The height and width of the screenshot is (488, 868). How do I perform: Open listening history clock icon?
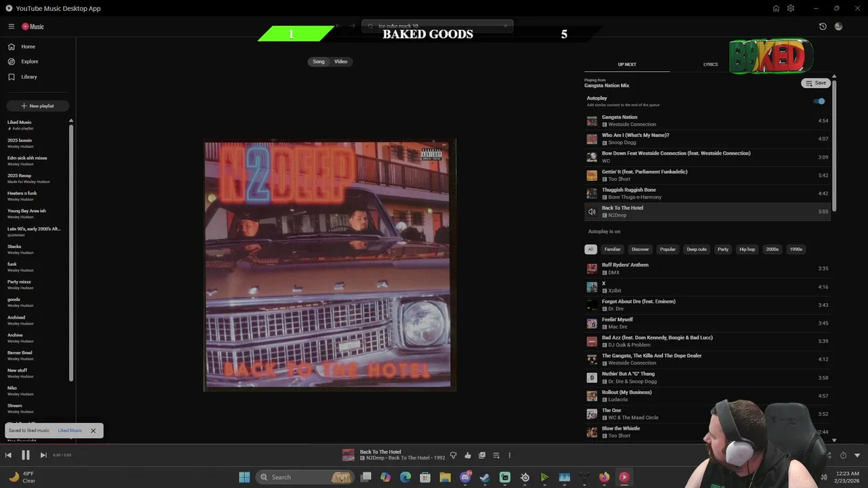823,26
